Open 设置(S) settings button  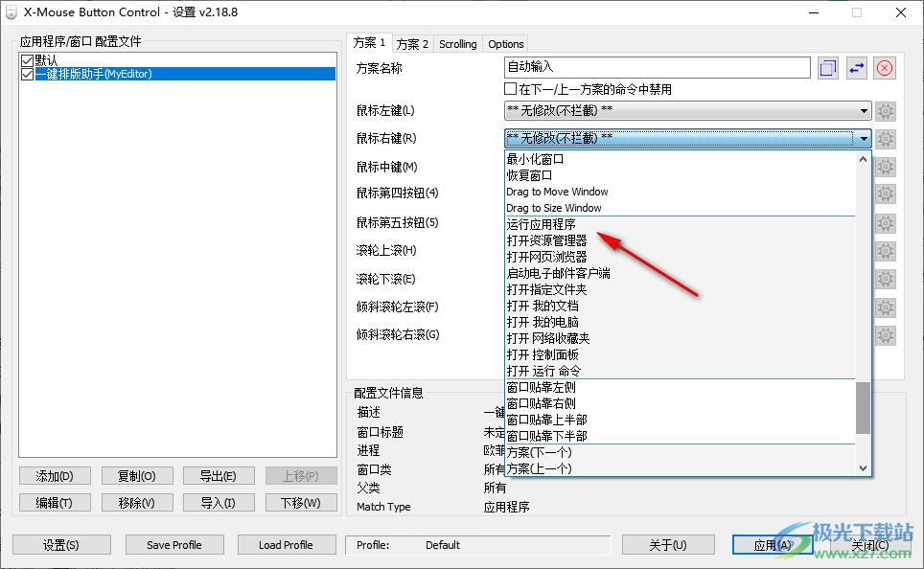click(x=61, y=545)
